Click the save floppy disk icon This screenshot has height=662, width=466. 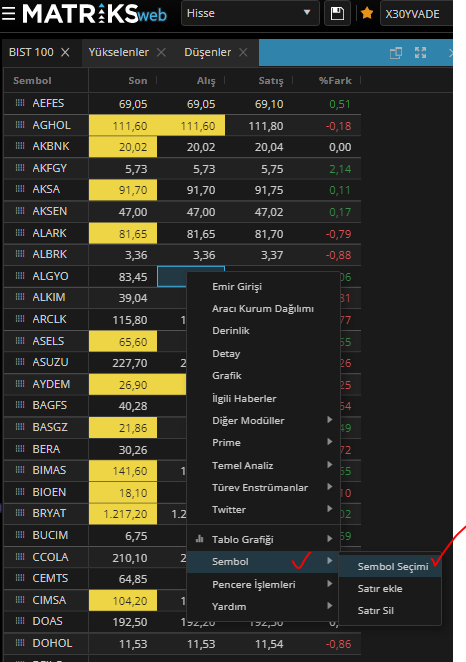(x=337, y=14)
